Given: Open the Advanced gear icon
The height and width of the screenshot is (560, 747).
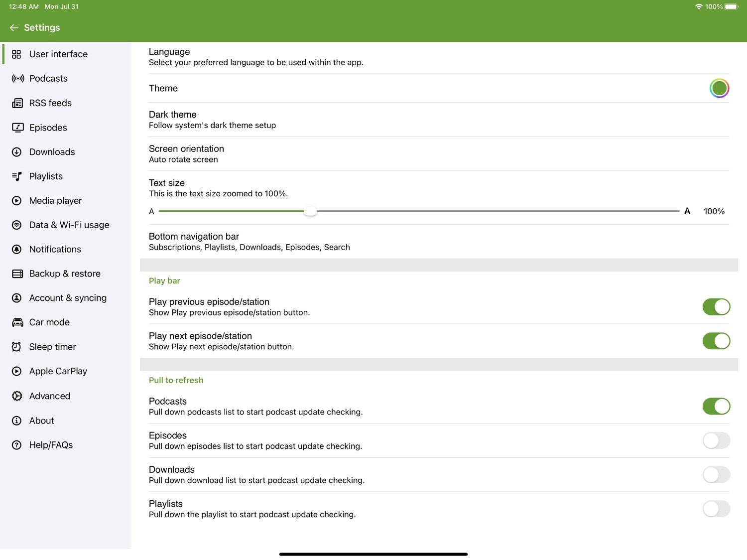Looking at the screenshot, I should pyautogui.click(x=17, y=396).
